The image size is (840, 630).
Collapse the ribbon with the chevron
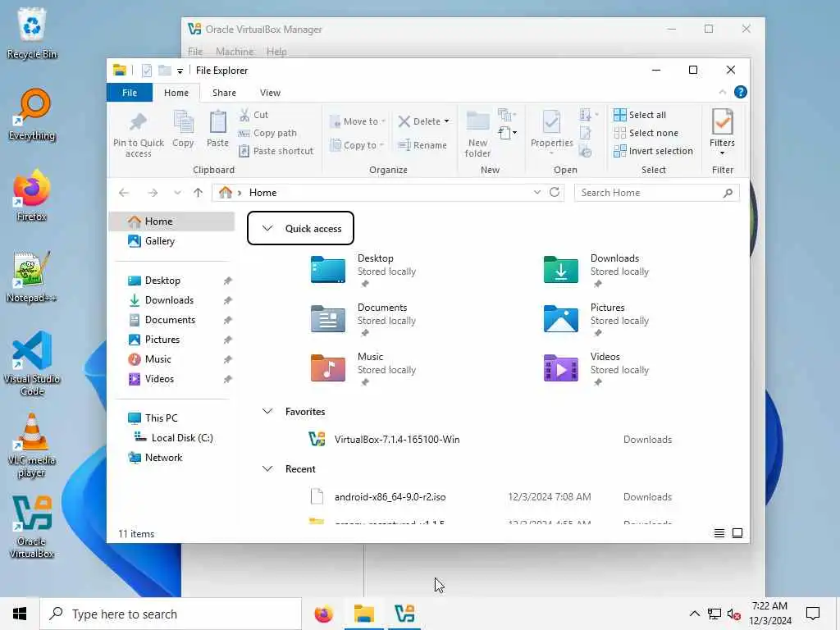(x=722, y=92)
